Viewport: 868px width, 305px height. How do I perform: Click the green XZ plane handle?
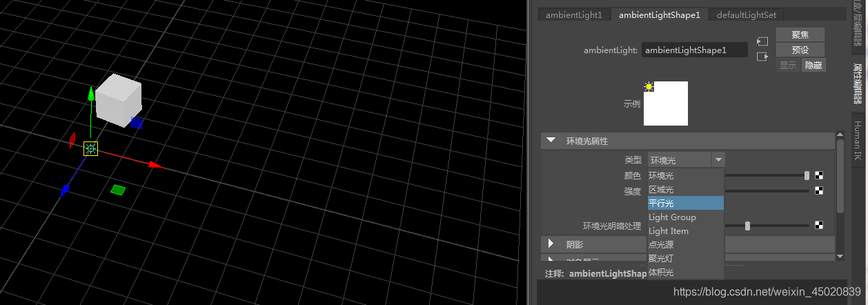coord(118,190)
